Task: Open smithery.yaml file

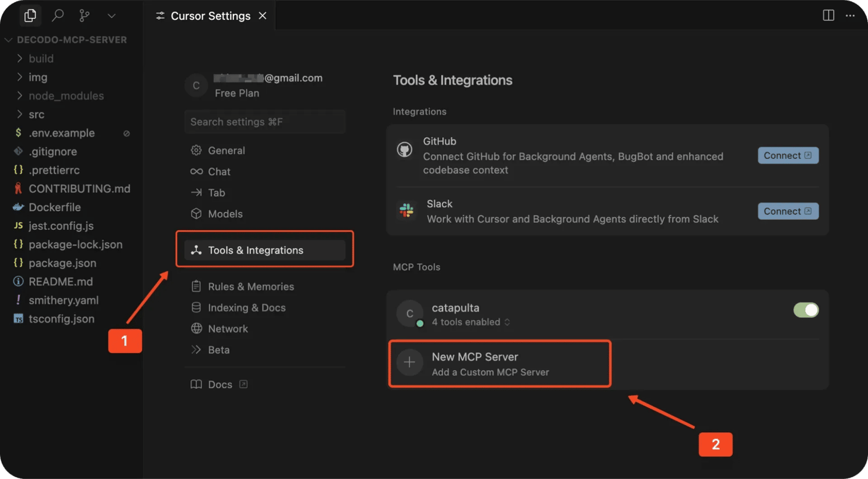Action: pos(63,300)
